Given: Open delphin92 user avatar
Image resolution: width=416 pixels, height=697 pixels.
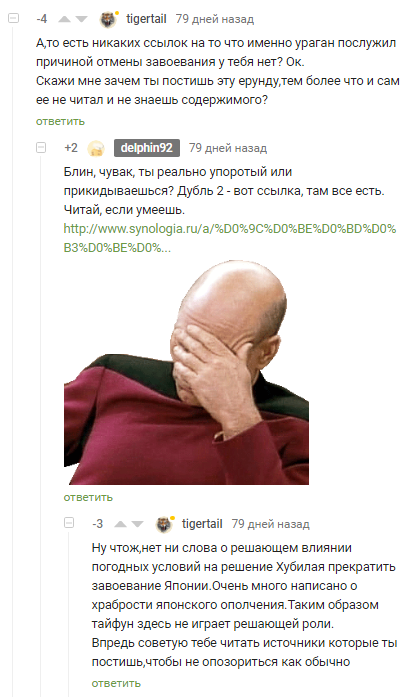Looking at the screenshot, I should 96,148.
